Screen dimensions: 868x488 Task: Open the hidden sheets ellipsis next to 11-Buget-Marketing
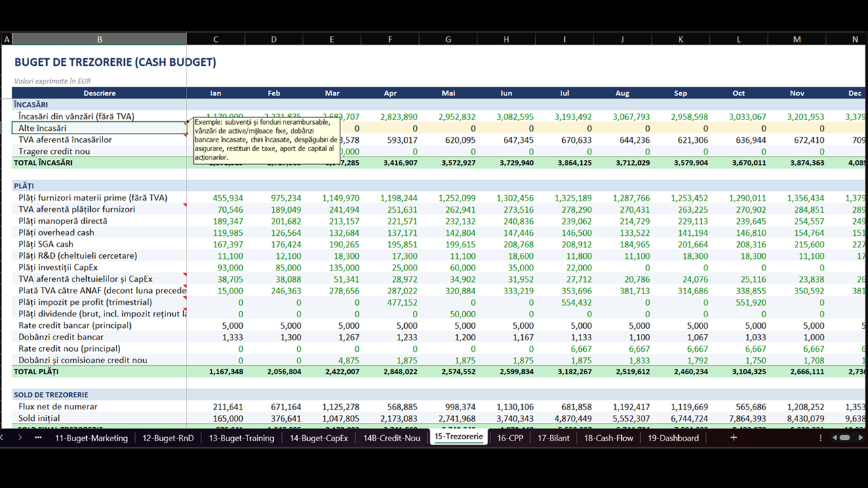tap(38, 438)
